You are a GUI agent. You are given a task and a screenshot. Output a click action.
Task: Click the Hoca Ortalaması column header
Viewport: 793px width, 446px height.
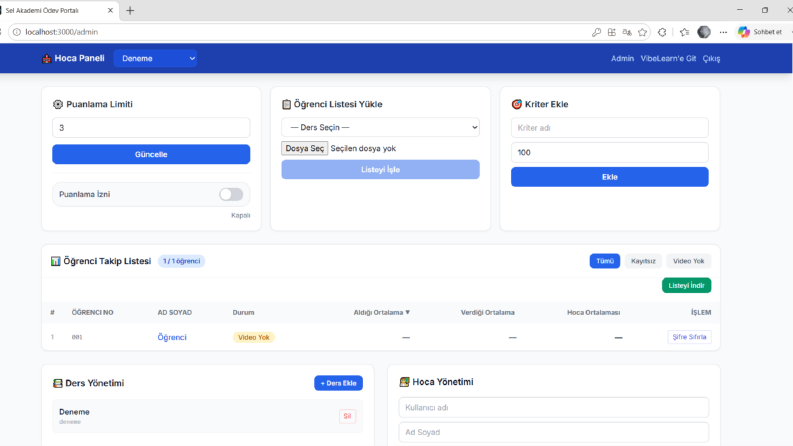(594, 313)
